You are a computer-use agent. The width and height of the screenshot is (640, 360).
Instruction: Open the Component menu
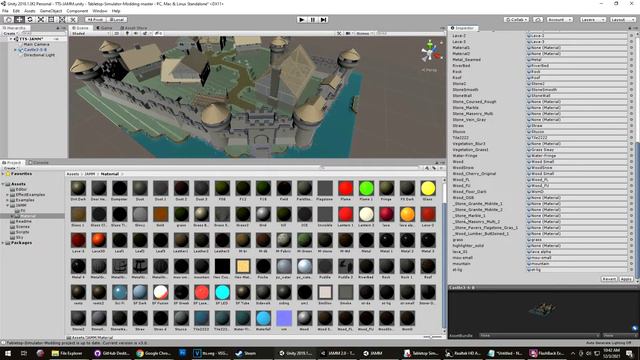(77, 11)
